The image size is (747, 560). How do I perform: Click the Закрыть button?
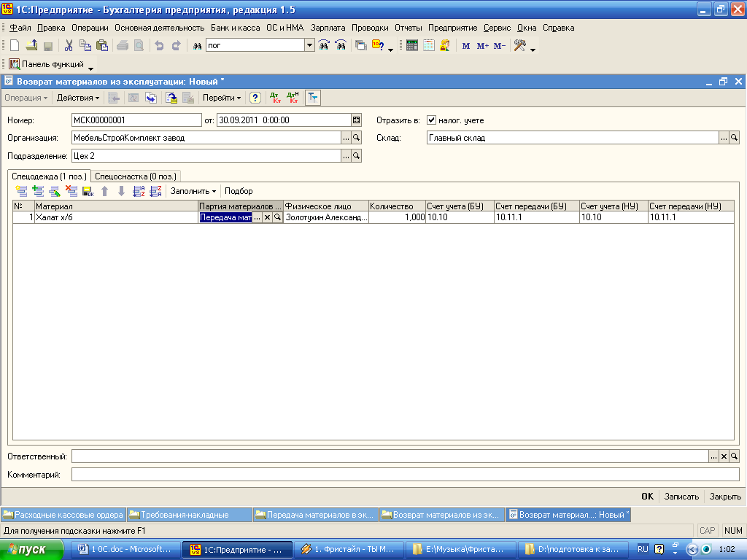[x=725, y=497]
